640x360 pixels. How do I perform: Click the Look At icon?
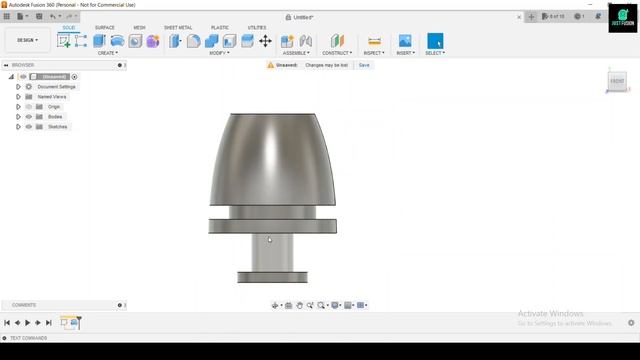(289, 305)
